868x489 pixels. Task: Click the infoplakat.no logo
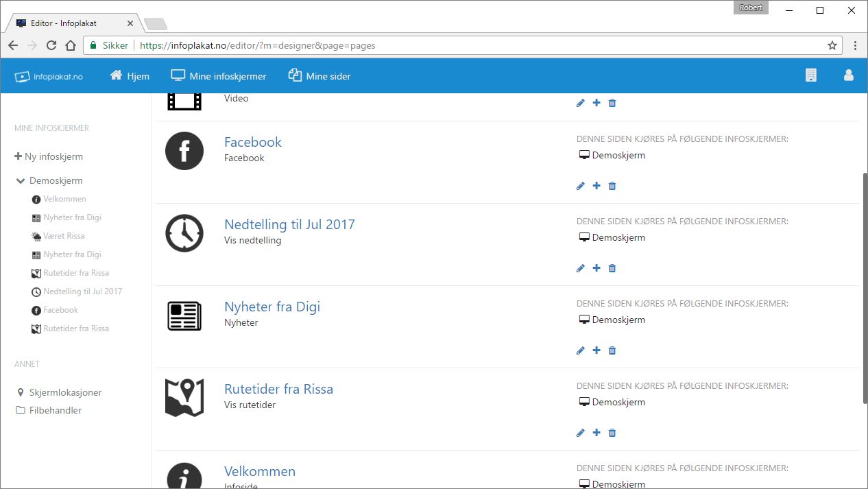49,77
